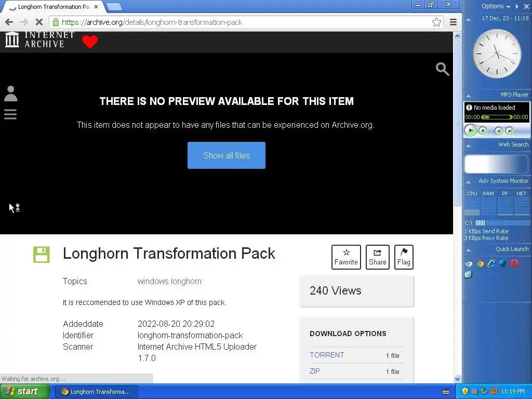Click the Share button
The width and height of the screenshot is (532, 399).
[377, 257]
